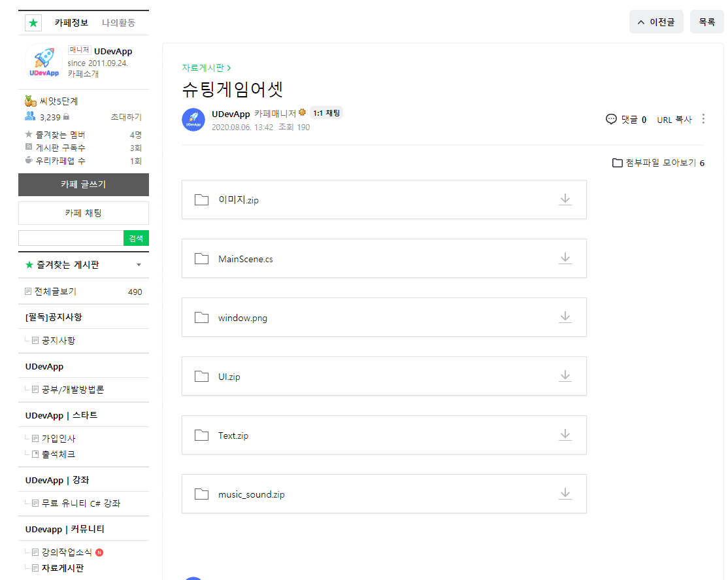Click the folder icon beside 첨부파일 모아보기
728x580 pixels.
tap(617, 163)
